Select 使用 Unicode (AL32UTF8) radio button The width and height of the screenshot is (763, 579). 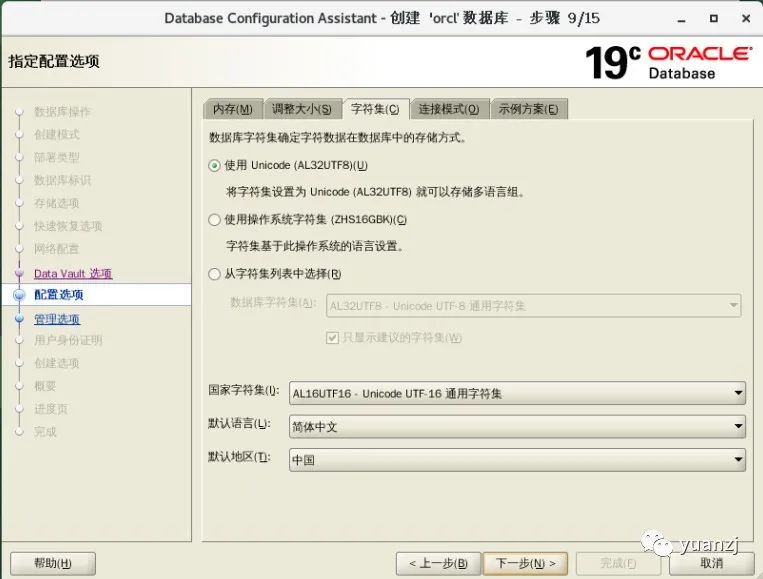click(x=214, y=165)
